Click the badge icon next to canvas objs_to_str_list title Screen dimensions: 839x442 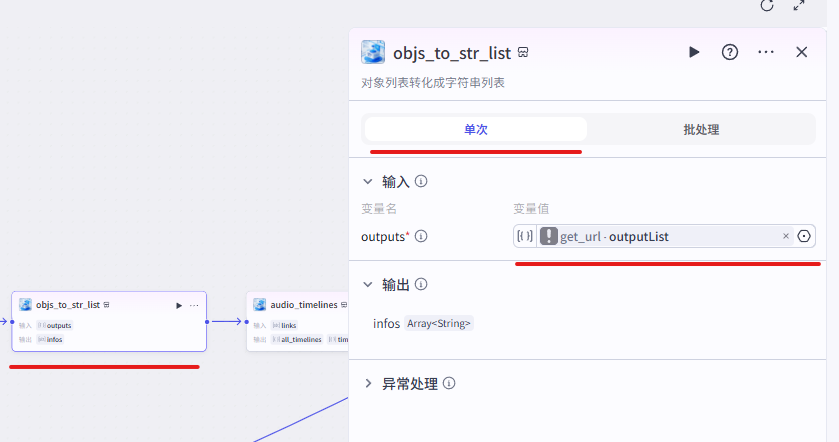point(106,305)
